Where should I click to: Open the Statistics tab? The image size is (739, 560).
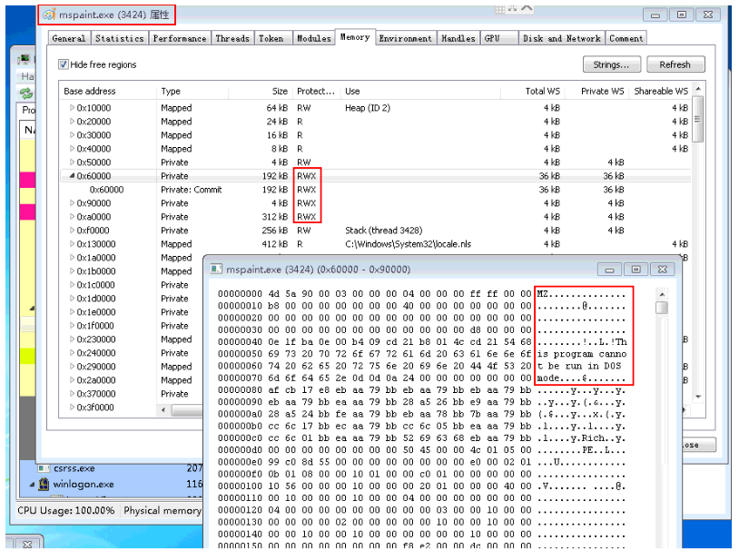[120, 39]
